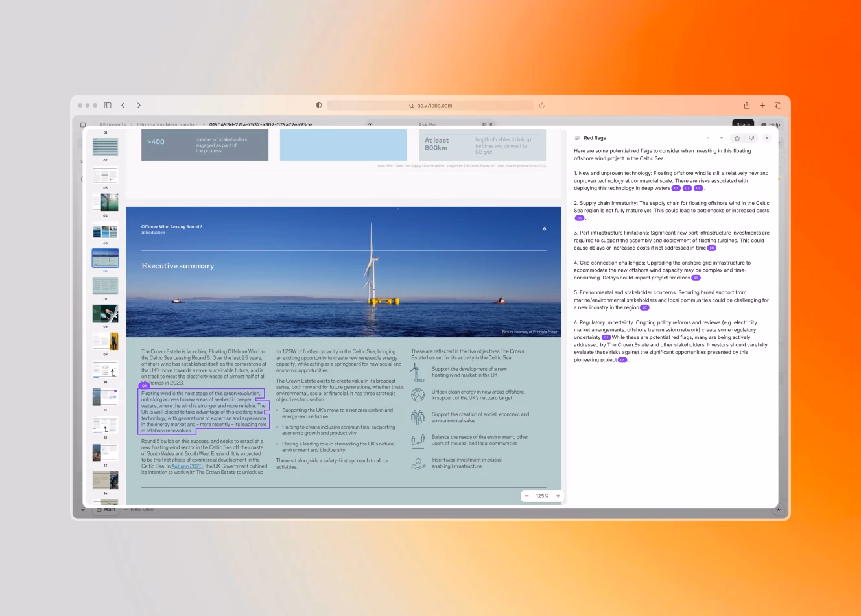Switch to the Main view tab
This screenshot has height=616, width=861.
pyautogui.click(x=107, y=510)
